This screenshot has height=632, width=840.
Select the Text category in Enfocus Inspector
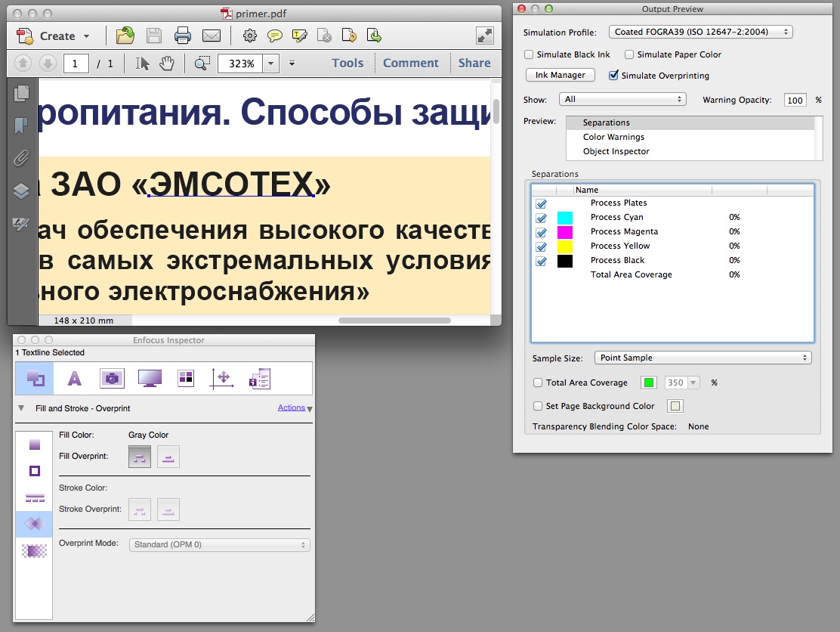(75, 379)
